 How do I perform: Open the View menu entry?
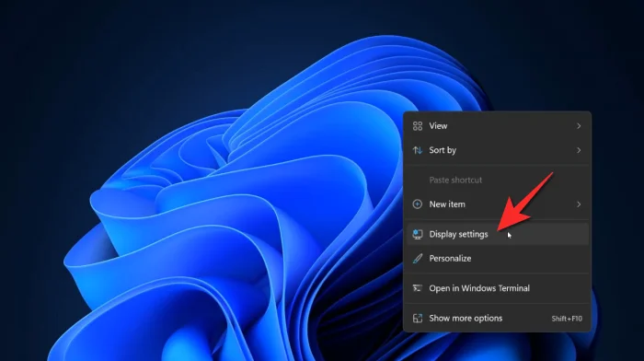498,126
